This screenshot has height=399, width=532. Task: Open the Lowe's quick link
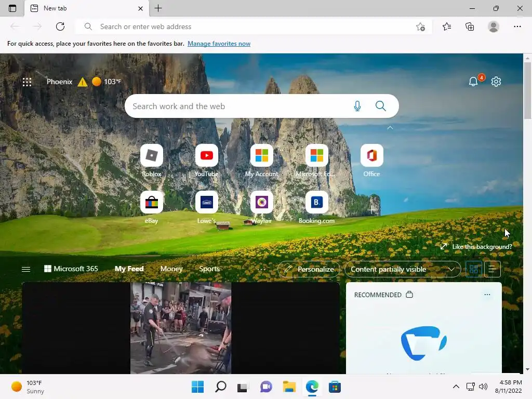pyautogui.click(x=207, y=207)
